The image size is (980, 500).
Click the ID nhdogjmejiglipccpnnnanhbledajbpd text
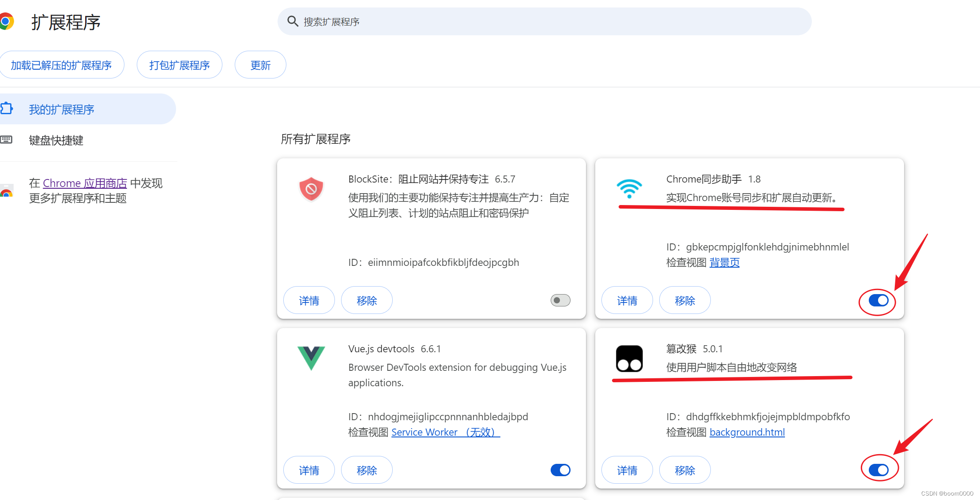click(438, 417)
